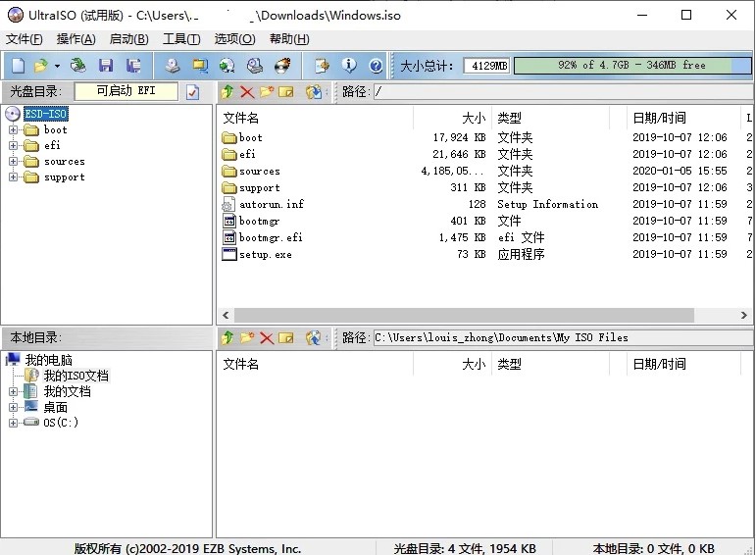Select setup.exe in the file list

(x=485, y=254)
